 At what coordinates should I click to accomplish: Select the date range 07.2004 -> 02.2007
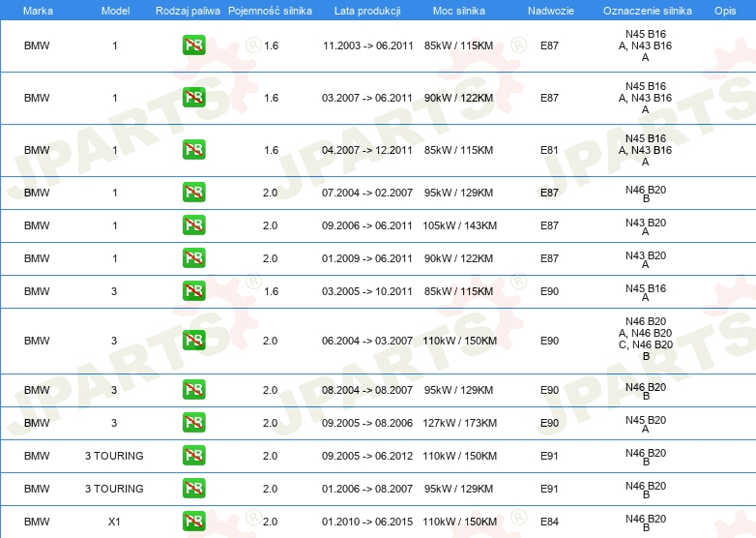(x=367, y=193)
